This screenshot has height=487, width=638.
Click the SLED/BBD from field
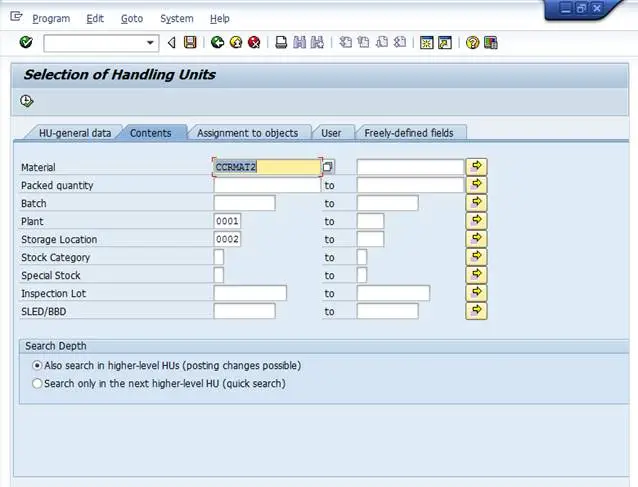[245, 311]
